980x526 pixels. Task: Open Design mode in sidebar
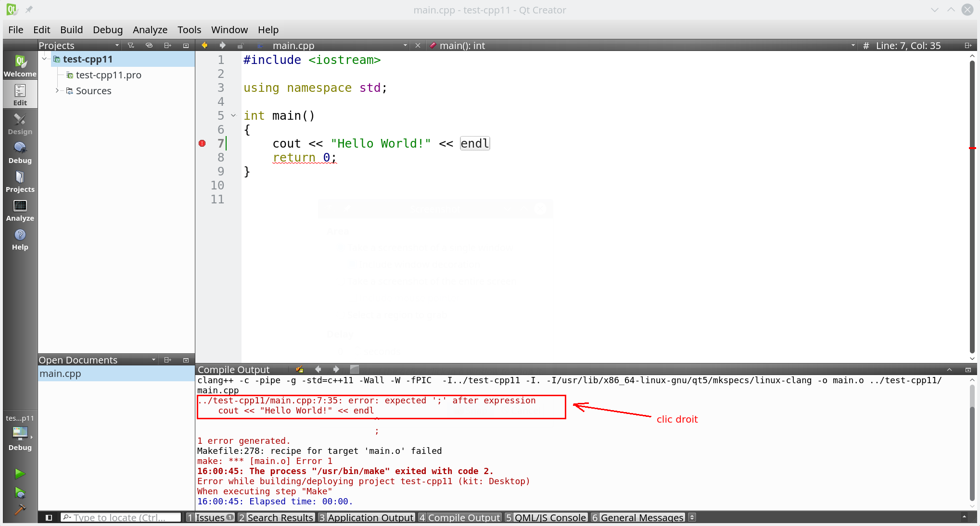pyautogui.click(x=20, y=124)
